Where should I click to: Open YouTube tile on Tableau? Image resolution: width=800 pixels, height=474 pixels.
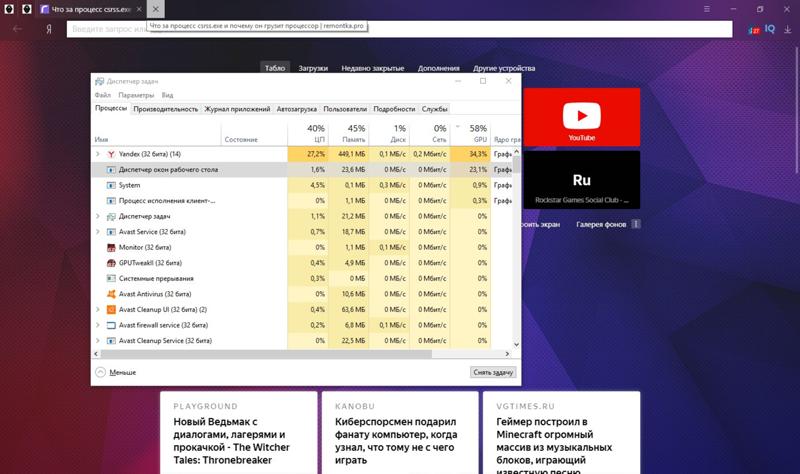tap(582, 117)
